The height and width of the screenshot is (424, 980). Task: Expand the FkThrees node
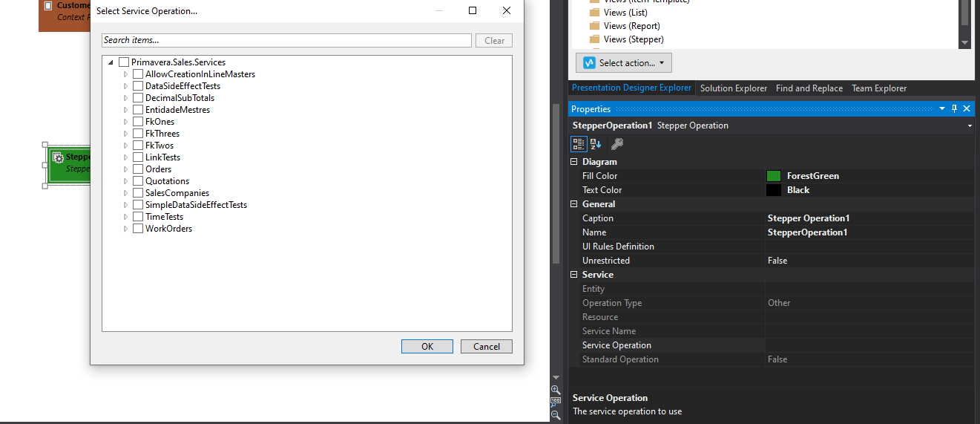click(125, 134)
